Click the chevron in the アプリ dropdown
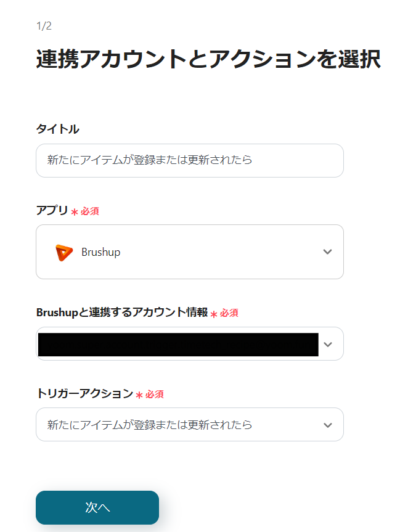 [x=328, y=252]
